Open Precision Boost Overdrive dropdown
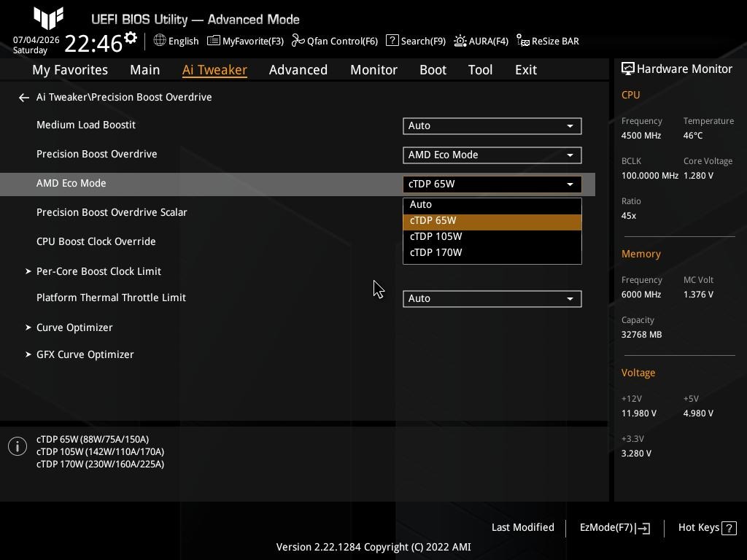The height and width of the screenshot is (560, 747). tap(492, 155)
